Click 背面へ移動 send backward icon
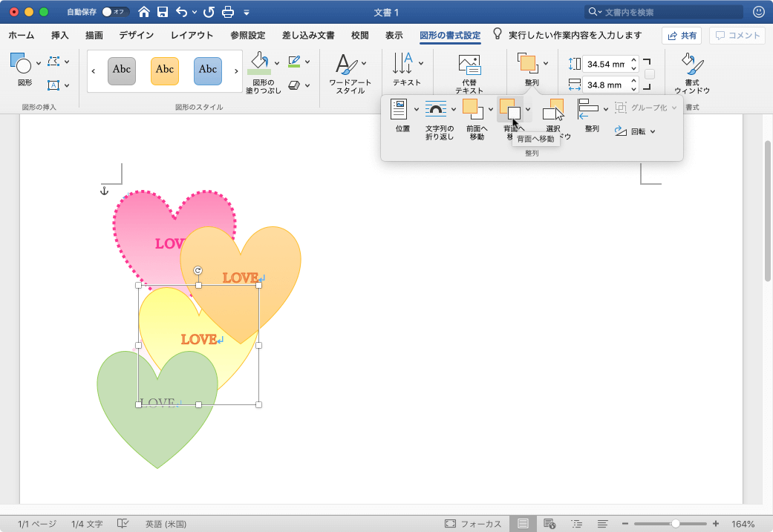Viewport: 773px width, 532px height. [x=510, y=109]
